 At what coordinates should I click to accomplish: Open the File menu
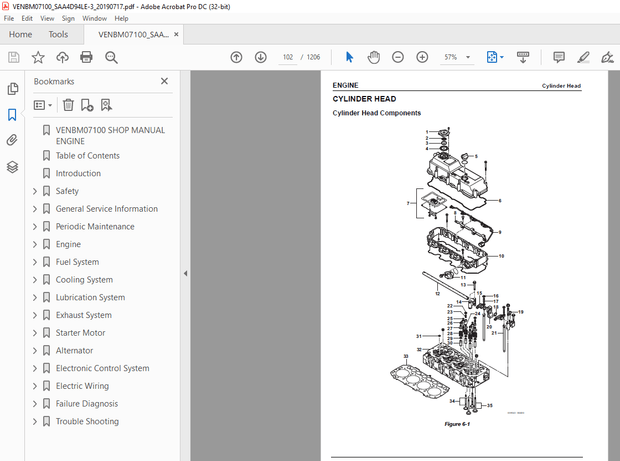tap(9, 18)
